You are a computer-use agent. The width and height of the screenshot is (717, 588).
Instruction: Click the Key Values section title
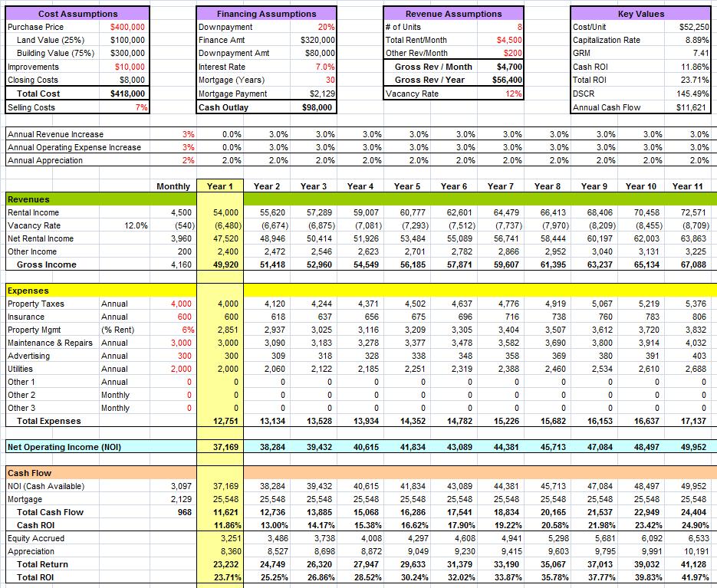tap(640, 14)
